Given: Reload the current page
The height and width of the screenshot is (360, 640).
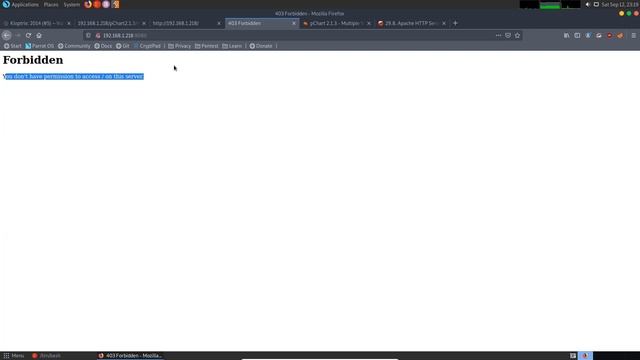Looking at the screenshot, I should (x=28, y=36).
